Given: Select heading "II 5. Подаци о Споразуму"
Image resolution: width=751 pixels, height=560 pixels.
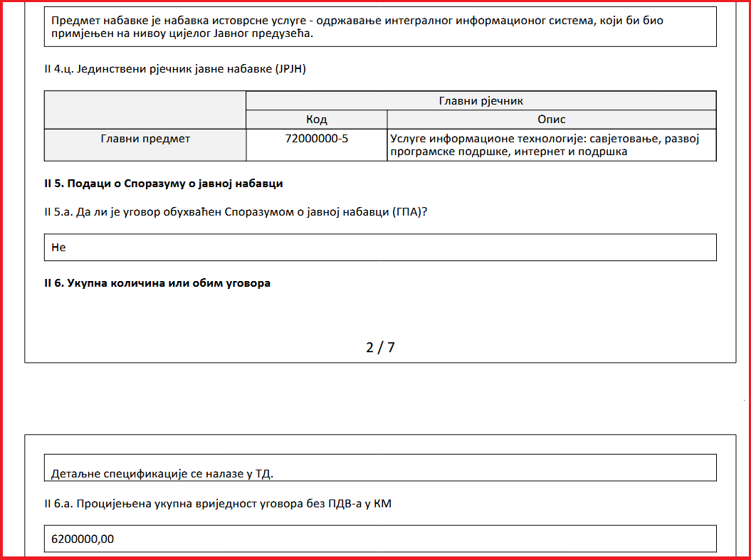Looking at the screenshot, I should (164, 184).
